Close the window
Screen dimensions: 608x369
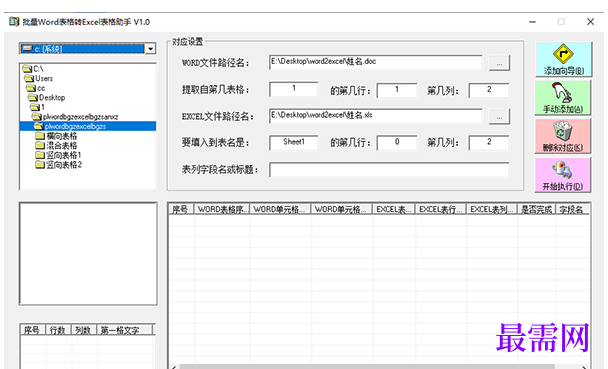[590, 22]
